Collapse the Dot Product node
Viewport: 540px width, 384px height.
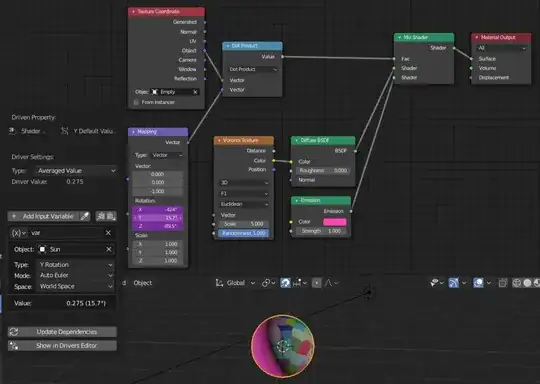228,46
